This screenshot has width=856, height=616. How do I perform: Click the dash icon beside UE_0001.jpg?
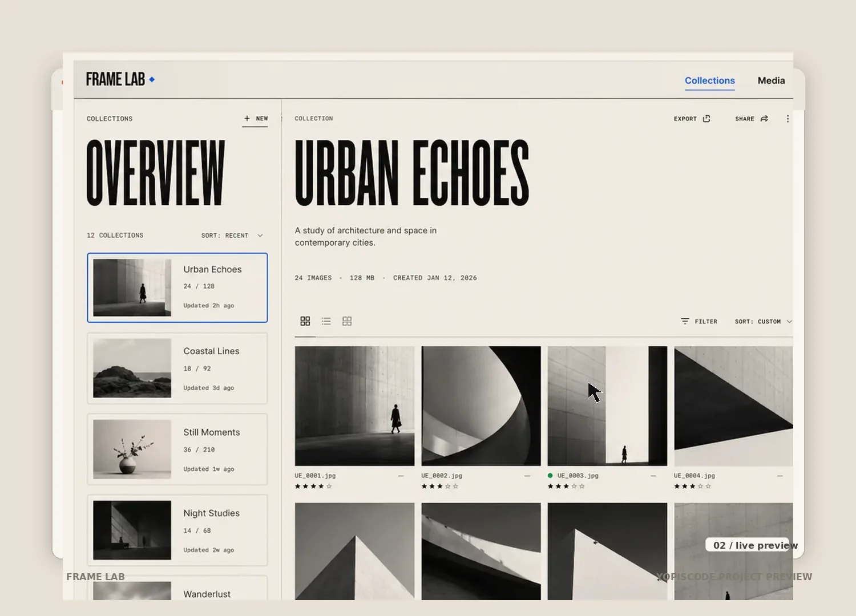point(401,476)
